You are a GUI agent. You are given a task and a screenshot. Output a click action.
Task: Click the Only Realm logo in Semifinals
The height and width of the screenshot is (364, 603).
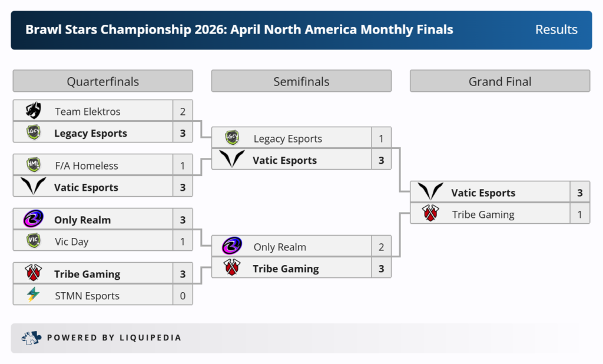tap(232, 246)
